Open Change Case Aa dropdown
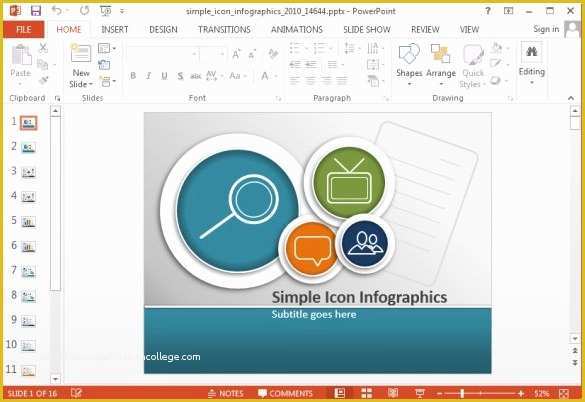Viewport: 585px width, 402px height. pyautogui.click(x=238, y=76)
